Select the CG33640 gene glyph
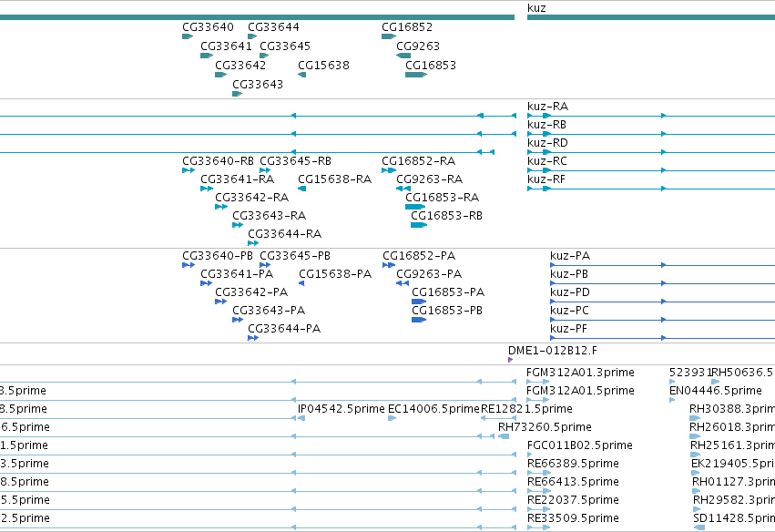 188,36
